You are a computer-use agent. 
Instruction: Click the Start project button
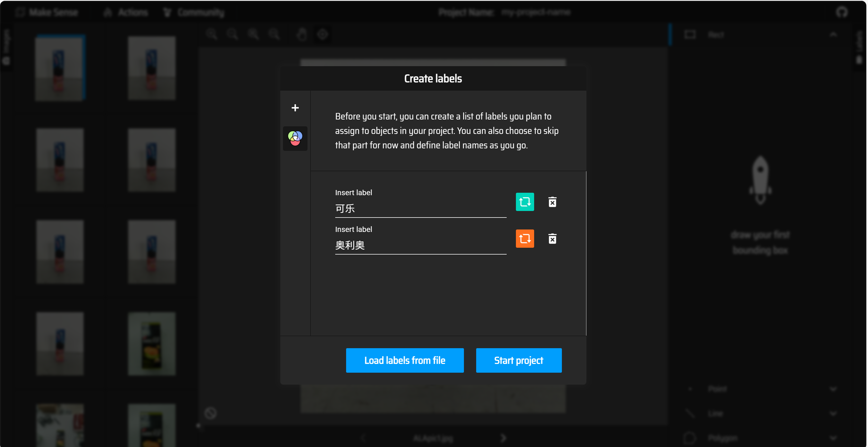tap(519, 360)
